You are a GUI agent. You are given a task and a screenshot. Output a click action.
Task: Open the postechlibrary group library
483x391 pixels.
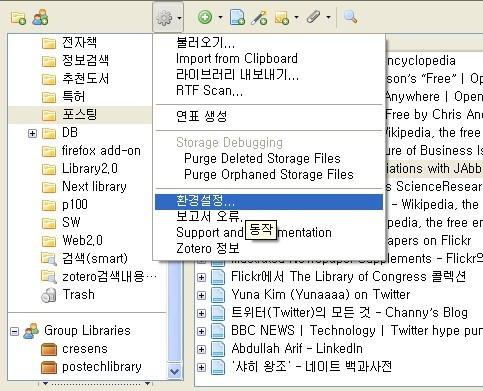click(x=102, y=367)
